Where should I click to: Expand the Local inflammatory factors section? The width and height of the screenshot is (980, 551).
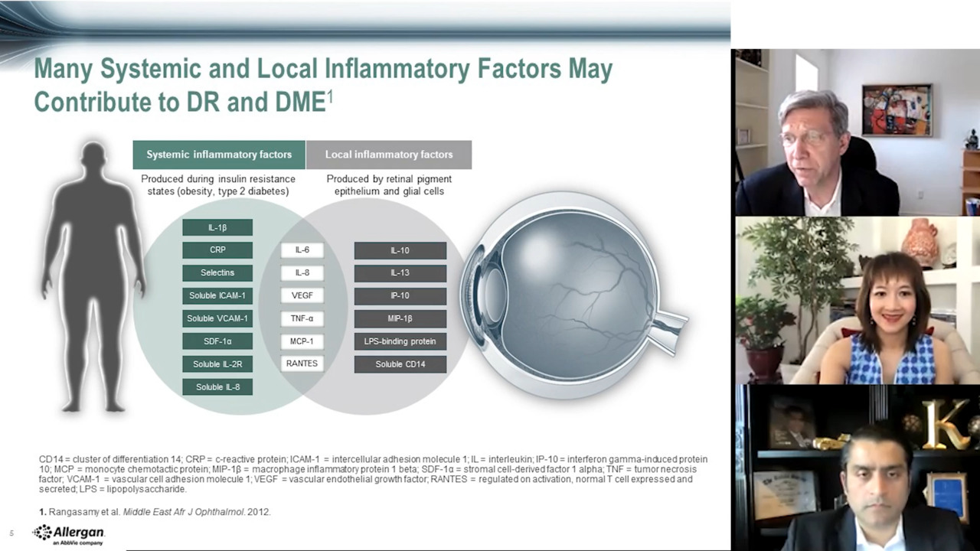click(x=389, y=155)
